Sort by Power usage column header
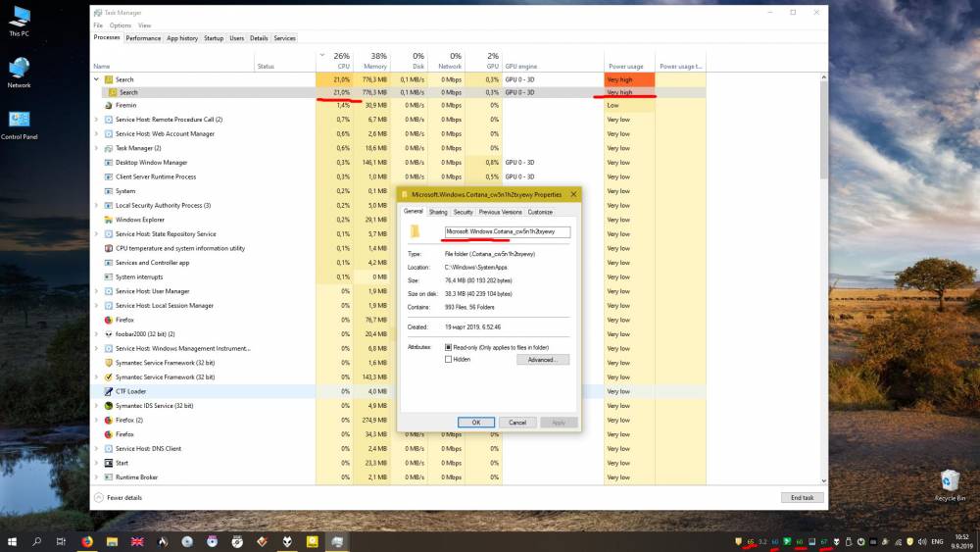The width and height of the screenshot is (980, 552). (x=629, y=61)
